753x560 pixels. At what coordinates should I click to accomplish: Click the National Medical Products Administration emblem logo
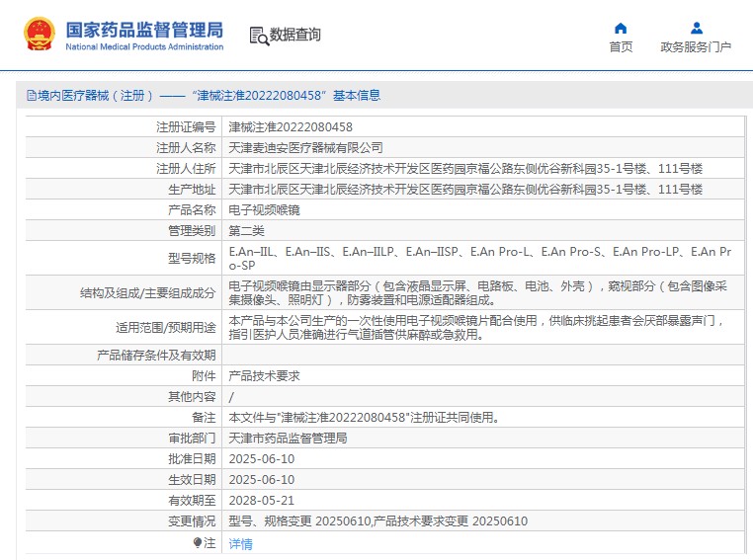(x=41, y=35)
